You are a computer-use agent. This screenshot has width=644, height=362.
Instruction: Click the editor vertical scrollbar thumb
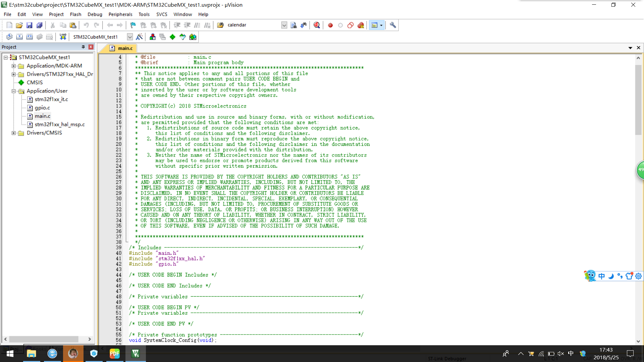tap(638, 100)
